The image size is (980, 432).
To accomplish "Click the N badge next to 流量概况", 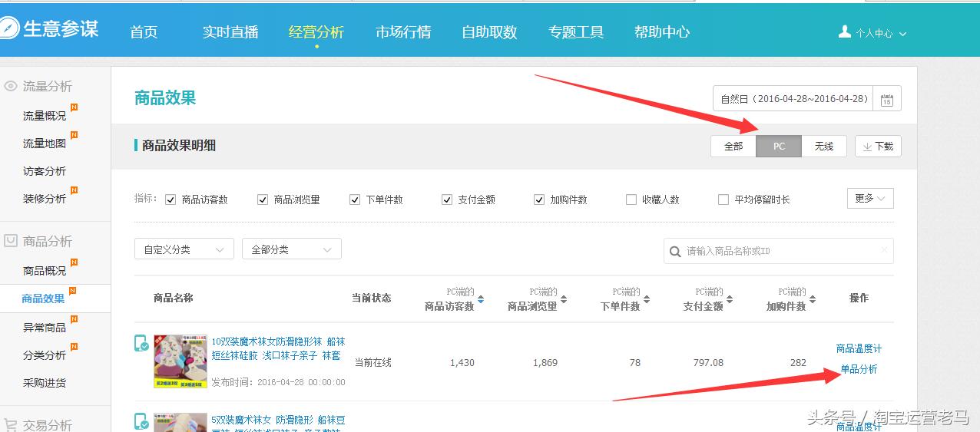I will coord(74,107).
